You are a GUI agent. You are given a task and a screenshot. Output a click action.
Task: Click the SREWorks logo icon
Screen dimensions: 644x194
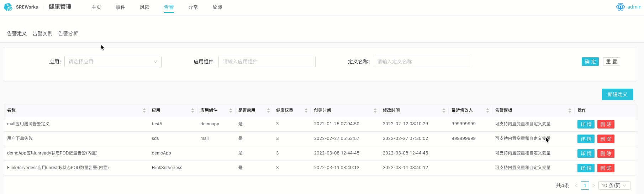8,7
